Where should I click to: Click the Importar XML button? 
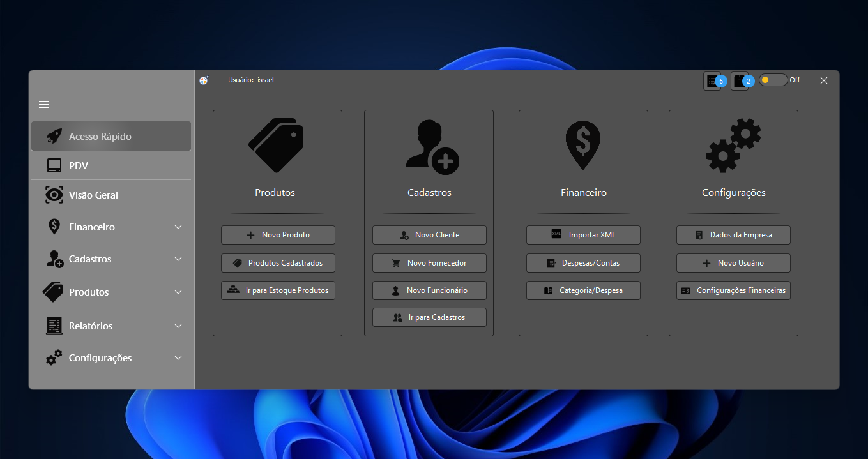pos(583,235)
